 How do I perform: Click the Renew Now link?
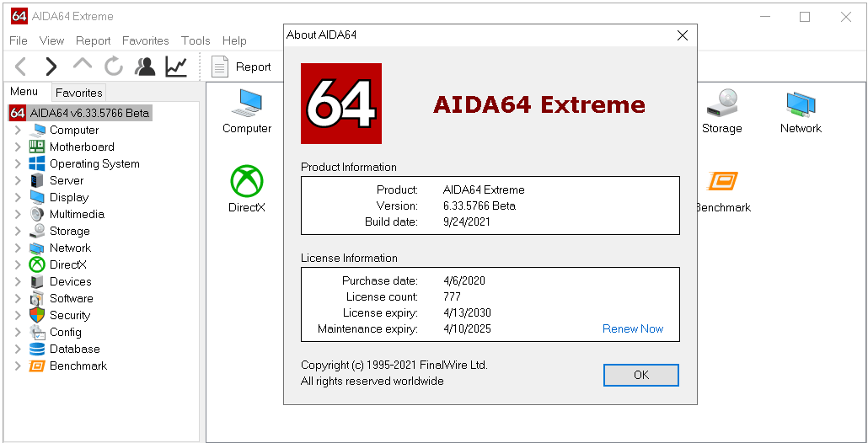point(633,329)
